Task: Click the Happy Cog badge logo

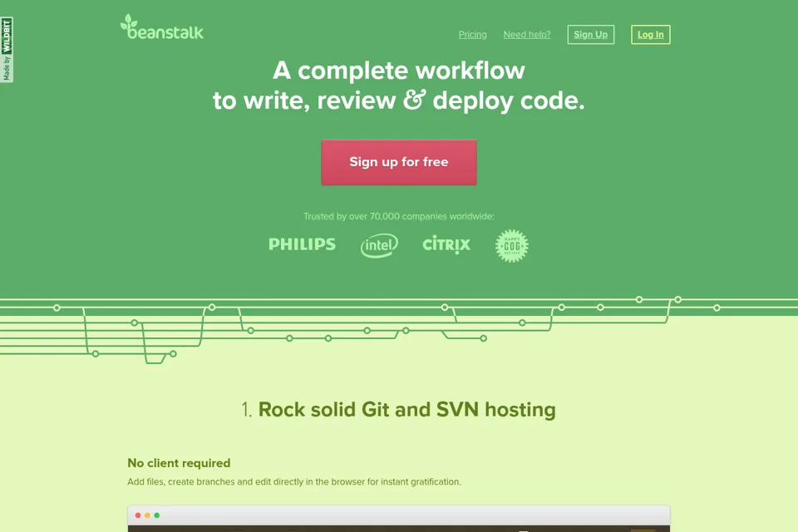Action: coord(512,246)
